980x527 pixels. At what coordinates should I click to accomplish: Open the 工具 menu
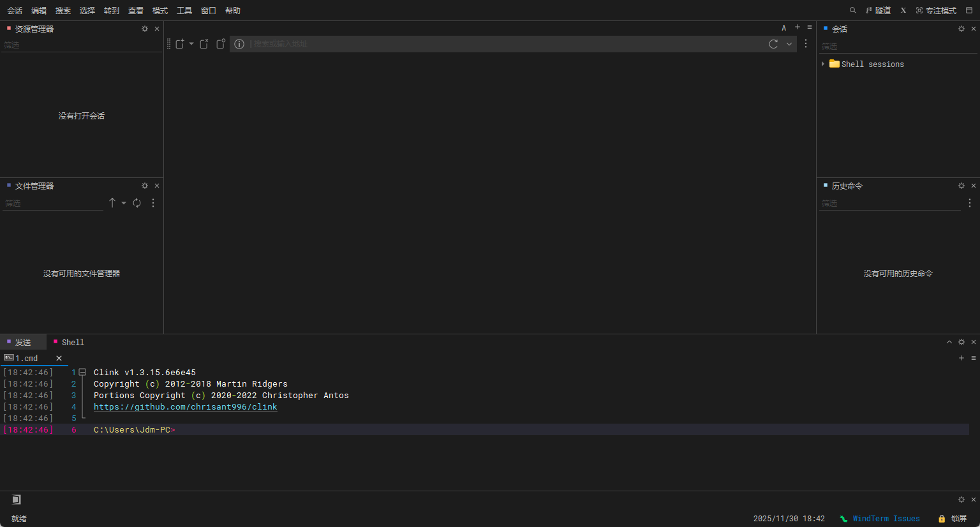(x=184, y=11)
